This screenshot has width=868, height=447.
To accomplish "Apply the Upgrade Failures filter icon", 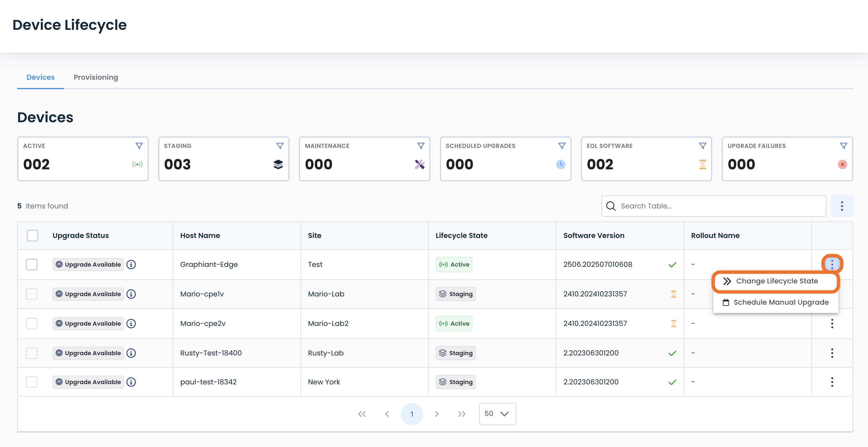I will point(843,146).
